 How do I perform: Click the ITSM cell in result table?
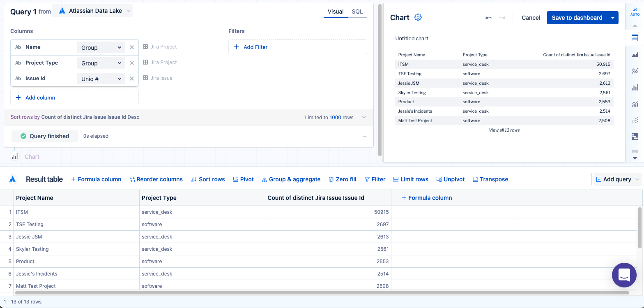coord(77,212)
